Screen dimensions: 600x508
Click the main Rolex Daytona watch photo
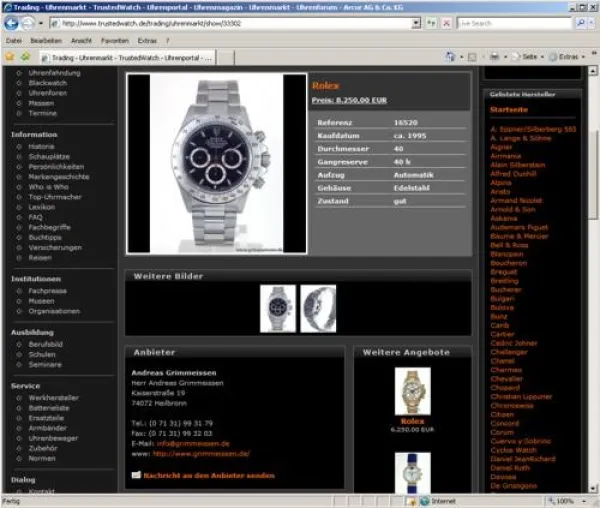[217, 164]
